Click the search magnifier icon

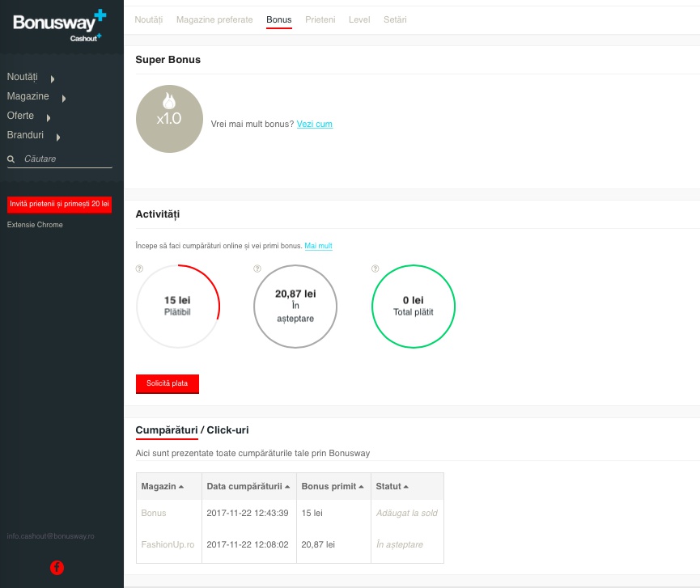tap(11, 159)
